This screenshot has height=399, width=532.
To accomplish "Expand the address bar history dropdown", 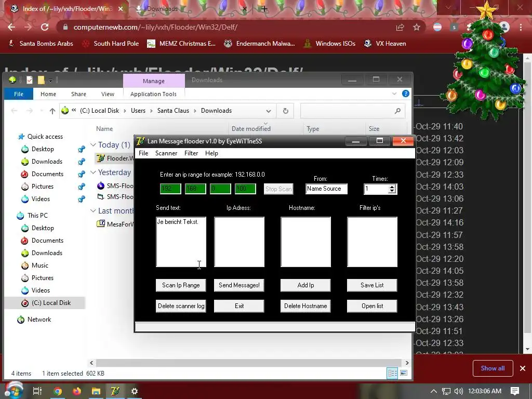I will coord(269,111).
